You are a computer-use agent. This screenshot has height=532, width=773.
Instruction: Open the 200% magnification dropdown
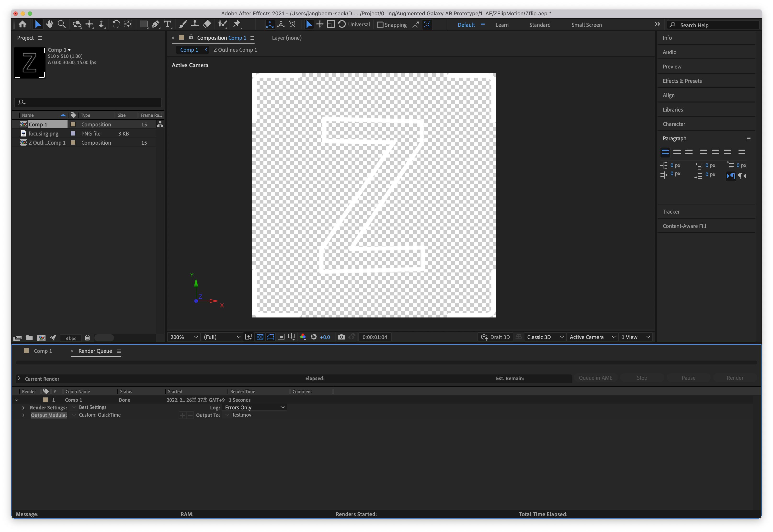[184, 337]
